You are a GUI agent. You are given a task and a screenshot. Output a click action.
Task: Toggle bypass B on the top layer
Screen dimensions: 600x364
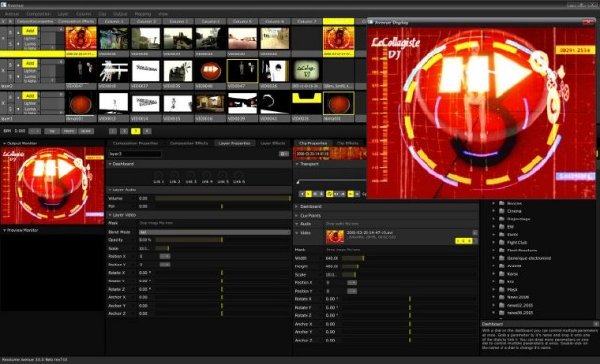point(10,32)
